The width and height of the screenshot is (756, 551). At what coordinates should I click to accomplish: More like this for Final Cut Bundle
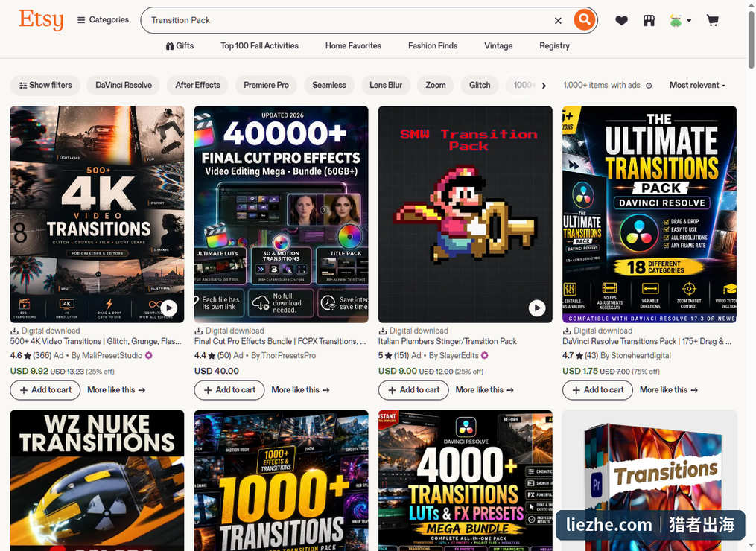pos(300,390)
